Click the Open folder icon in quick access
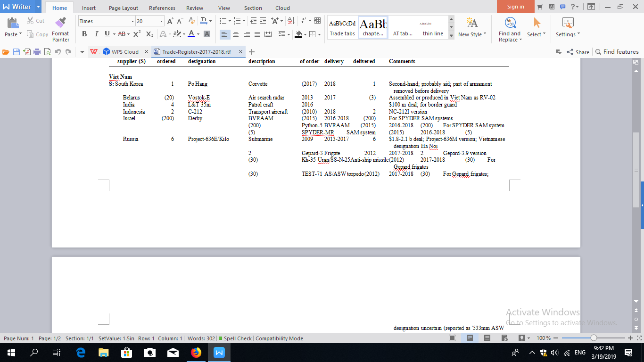The width and height of the screenshot is (644, 362). click(x=6, y=52)
